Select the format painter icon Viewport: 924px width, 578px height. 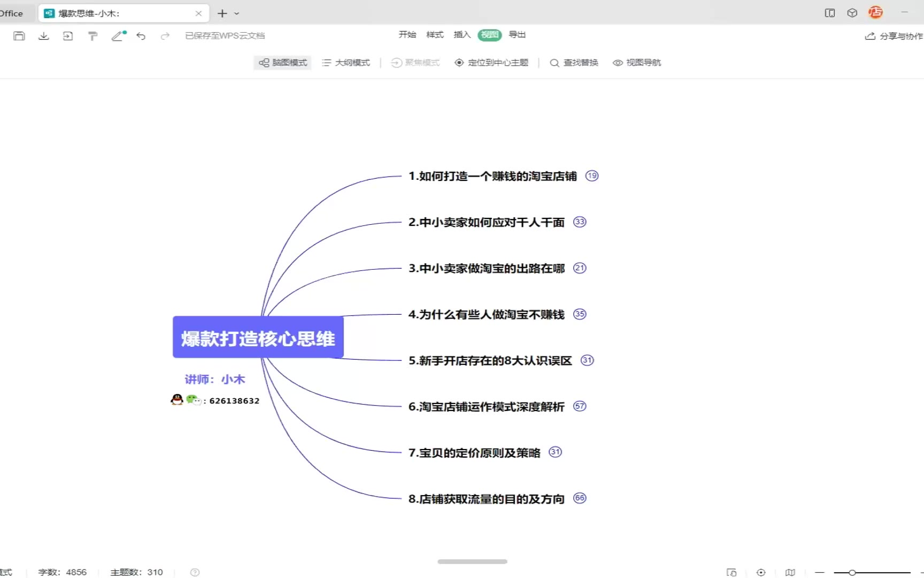point(93,36)
